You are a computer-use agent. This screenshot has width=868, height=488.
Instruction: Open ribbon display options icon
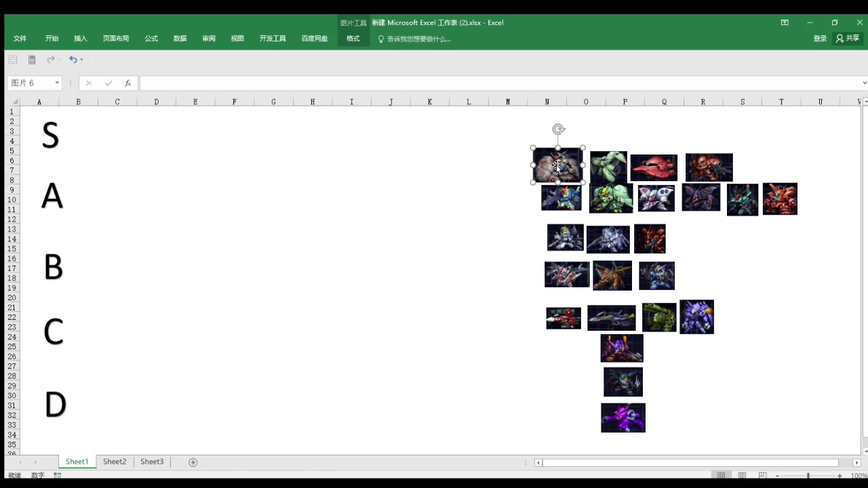(x=785, y=22)
